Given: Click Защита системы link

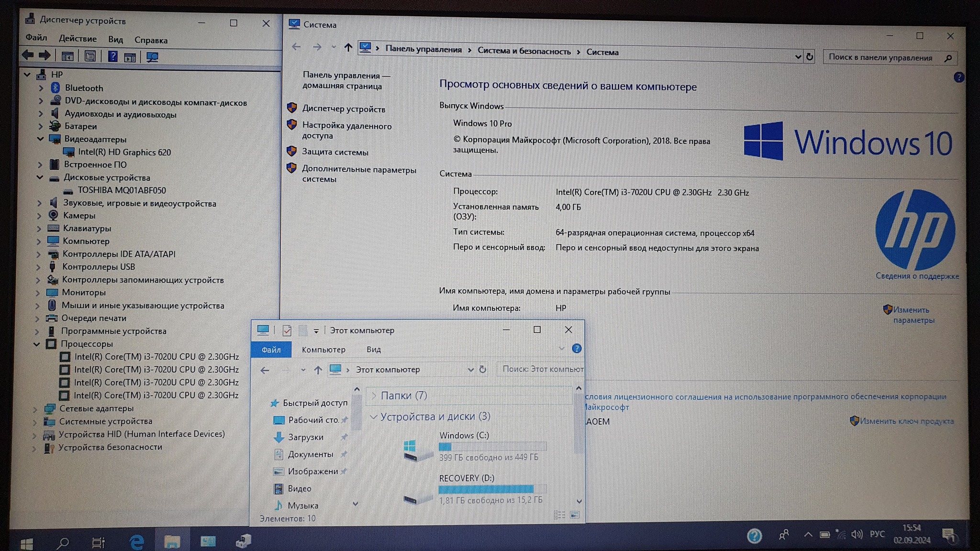Looking at the screenshot, I should [x=335, y=152].
